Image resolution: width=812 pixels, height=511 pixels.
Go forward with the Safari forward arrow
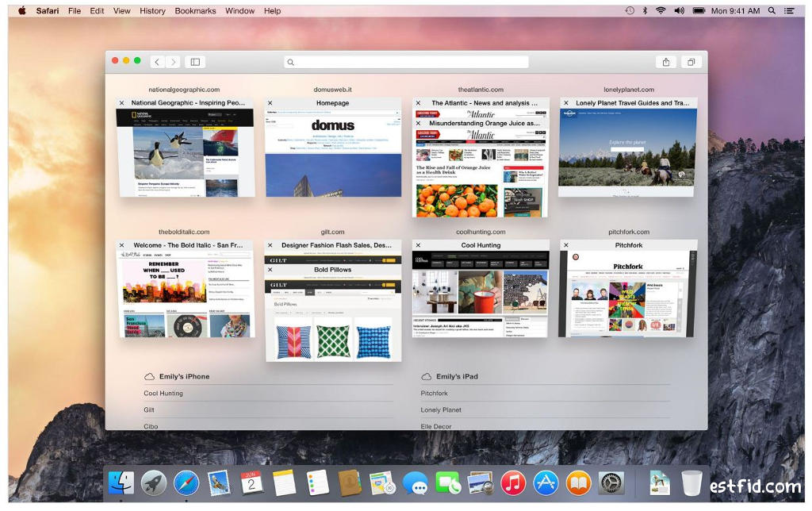[174, 62]
